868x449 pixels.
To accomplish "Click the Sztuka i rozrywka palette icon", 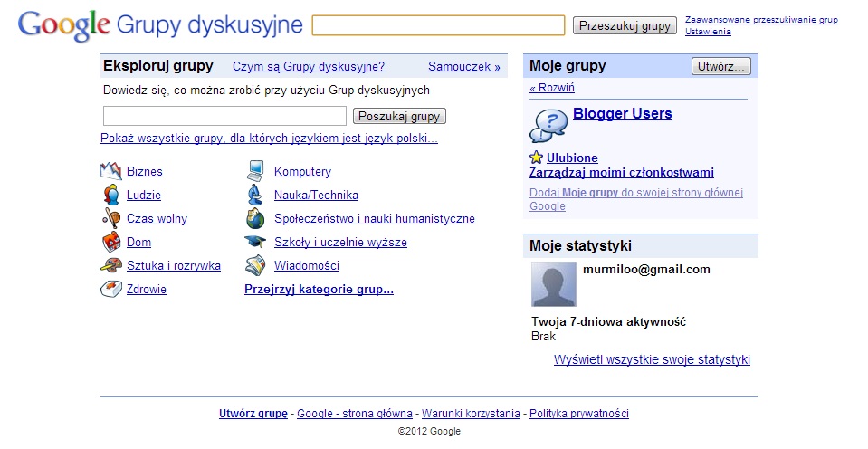I will pyautogui.click(x=110, y=265).
